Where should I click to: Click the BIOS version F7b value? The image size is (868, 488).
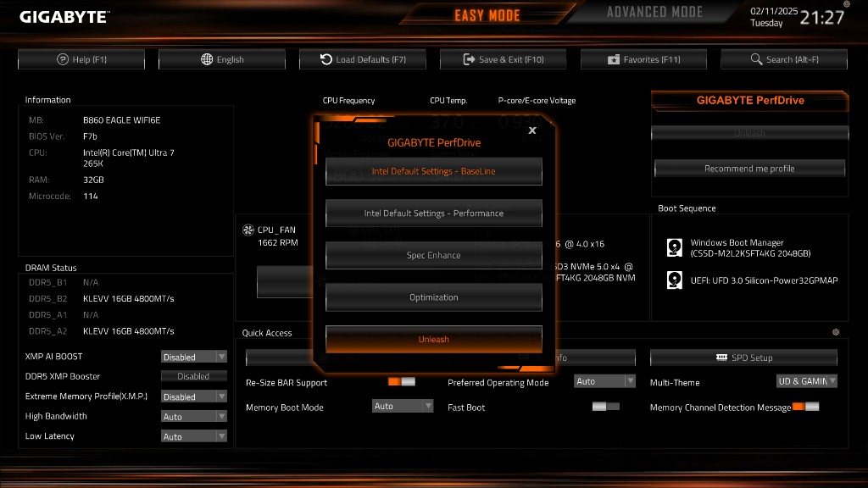90,136
